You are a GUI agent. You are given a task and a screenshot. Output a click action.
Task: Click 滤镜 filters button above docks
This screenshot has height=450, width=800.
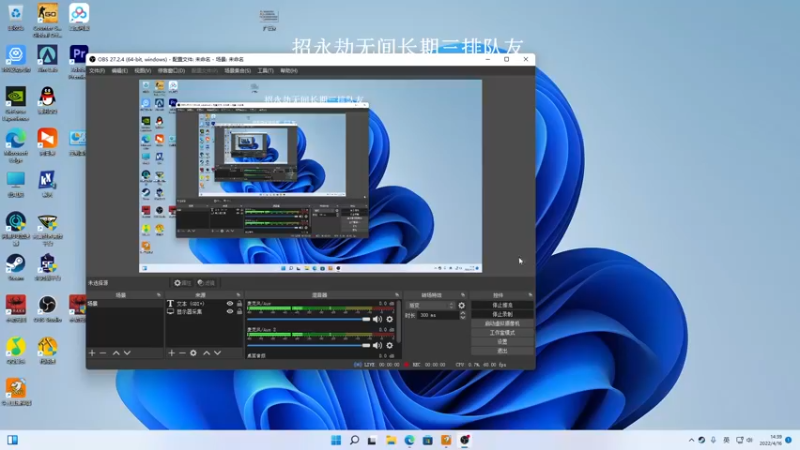point(206,283)
